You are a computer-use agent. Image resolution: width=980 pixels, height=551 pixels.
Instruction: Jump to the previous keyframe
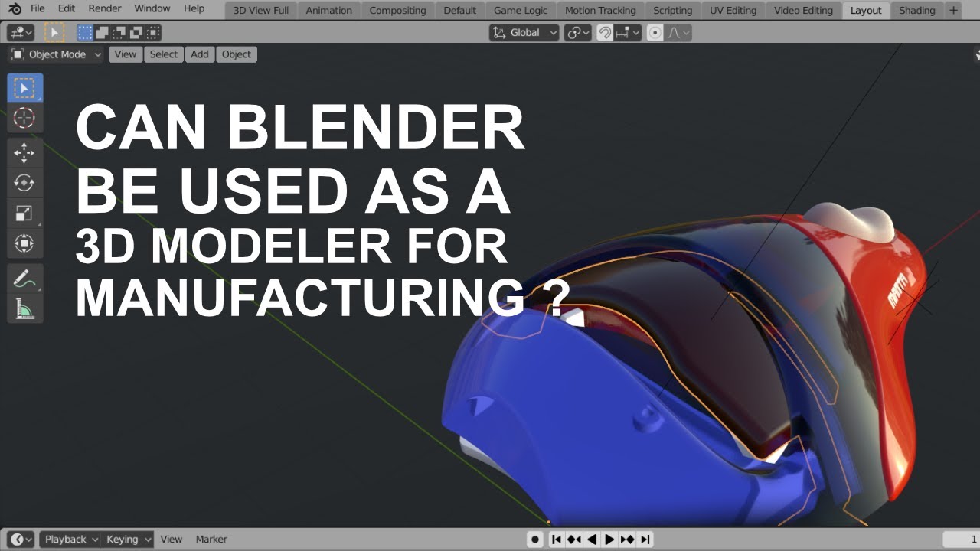pos(574,540)
